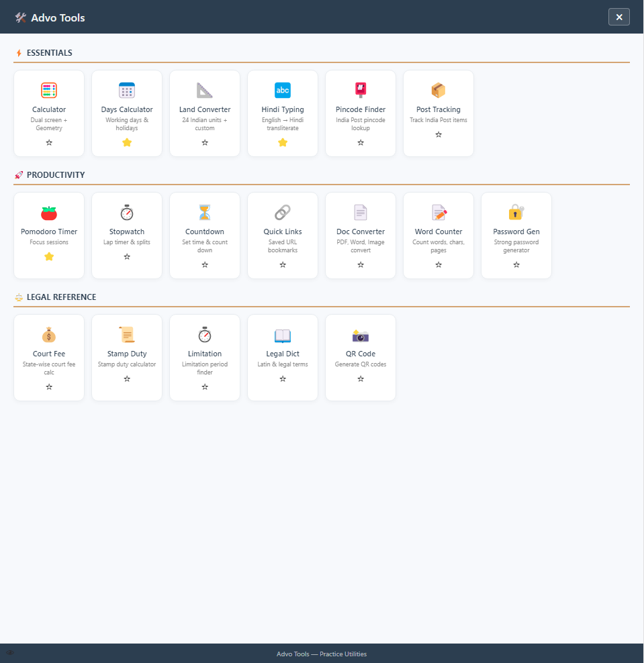The width and height of the screenshot is (644, 663).
Task: Click 'Latin & legal terms' description
Action: pos(283,364)
